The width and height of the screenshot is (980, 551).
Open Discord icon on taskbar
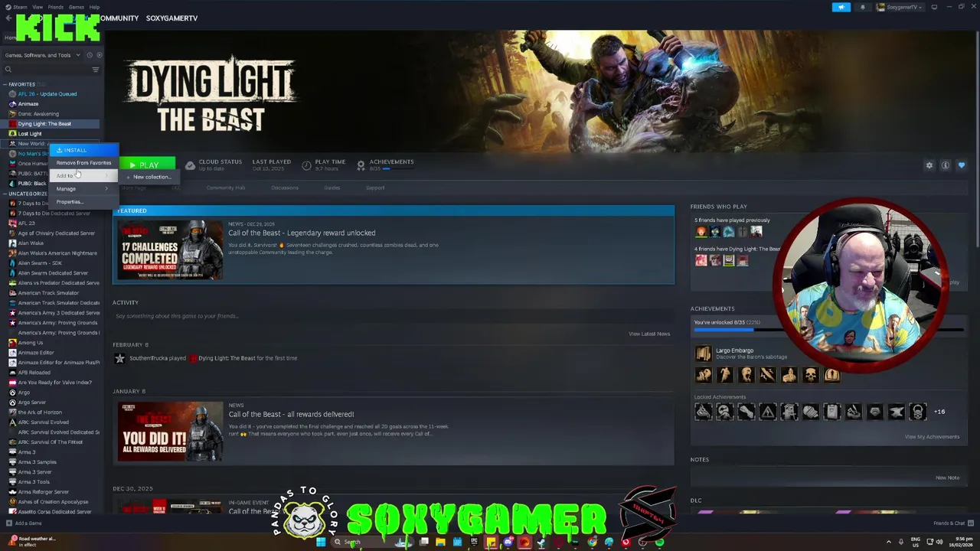[508, 542]
